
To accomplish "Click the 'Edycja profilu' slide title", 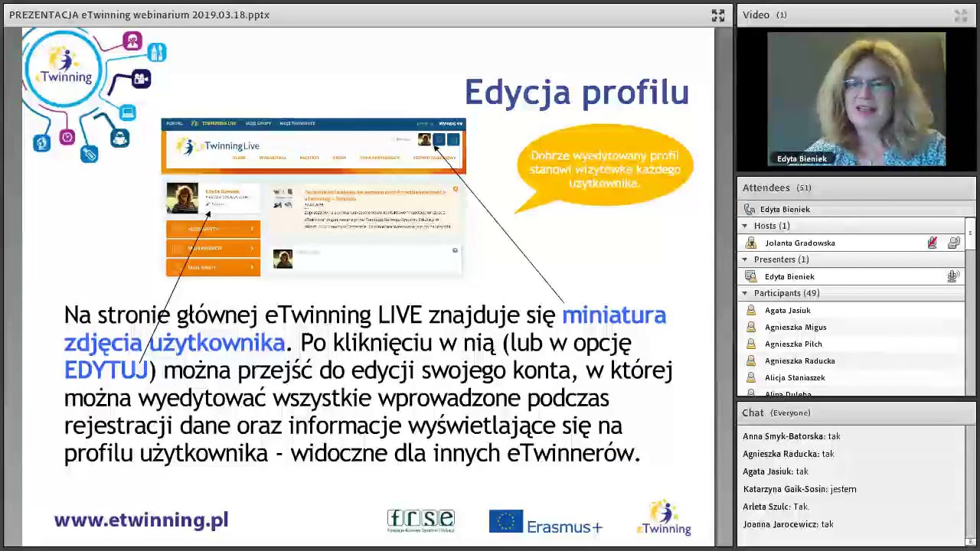I will [x=577, y=91].
